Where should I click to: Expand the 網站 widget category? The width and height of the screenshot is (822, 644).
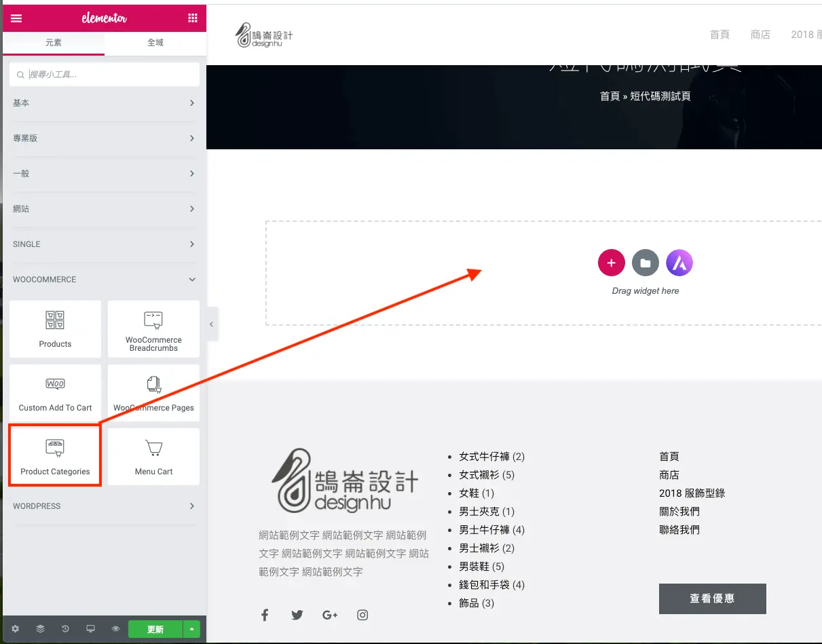105,209
